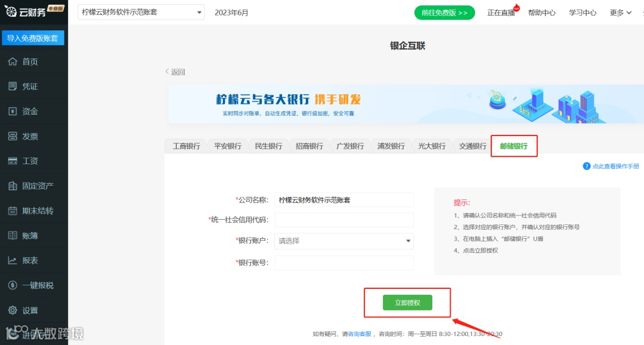644x345 pixels.
Task: Click the 公司名称 input field
Action: click(344, 200)
